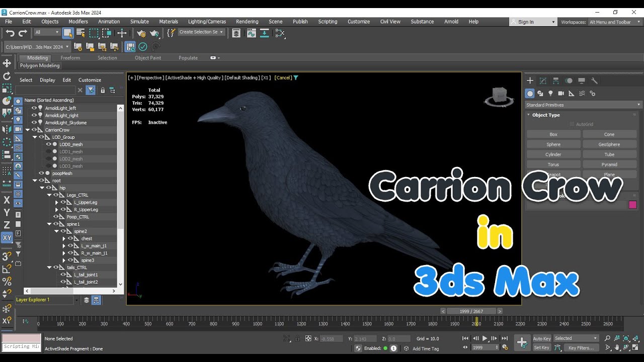This screenshot has width=644, height=362.
Task: Toggle visibility of poopMesh
Action: tap(42, 173)
